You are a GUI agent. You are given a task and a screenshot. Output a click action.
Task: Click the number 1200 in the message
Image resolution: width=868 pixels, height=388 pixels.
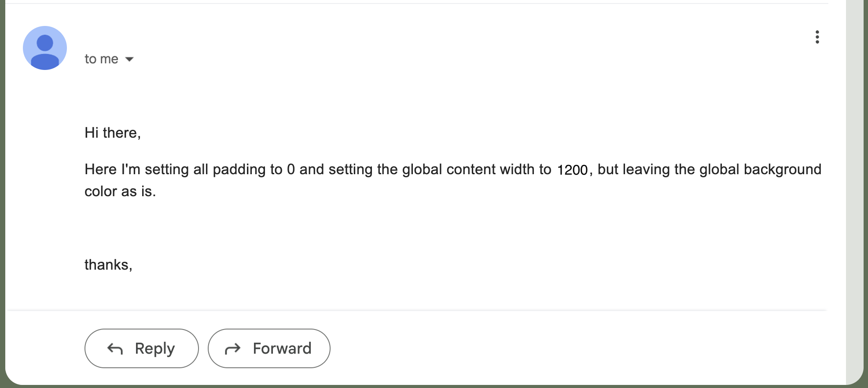point(572,170)
